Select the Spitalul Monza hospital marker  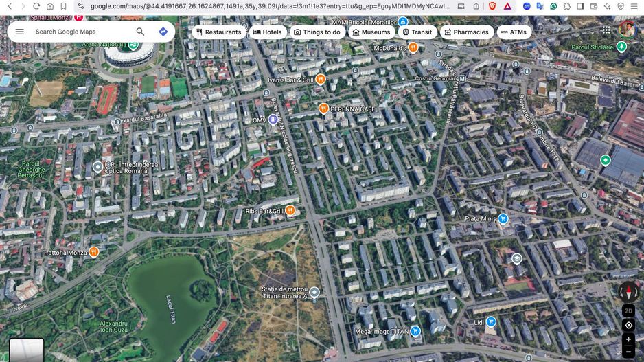point(78,17)
